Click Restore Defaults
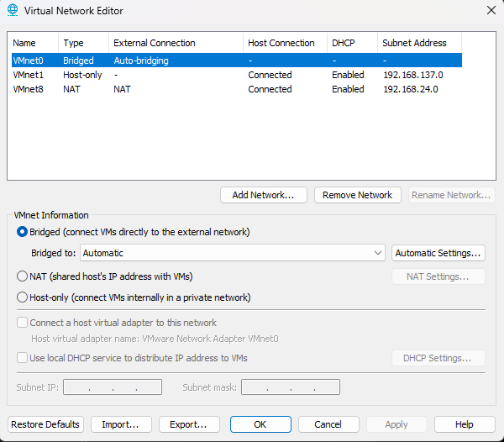The width and height of the screenshot is (504, 442). 45,424
